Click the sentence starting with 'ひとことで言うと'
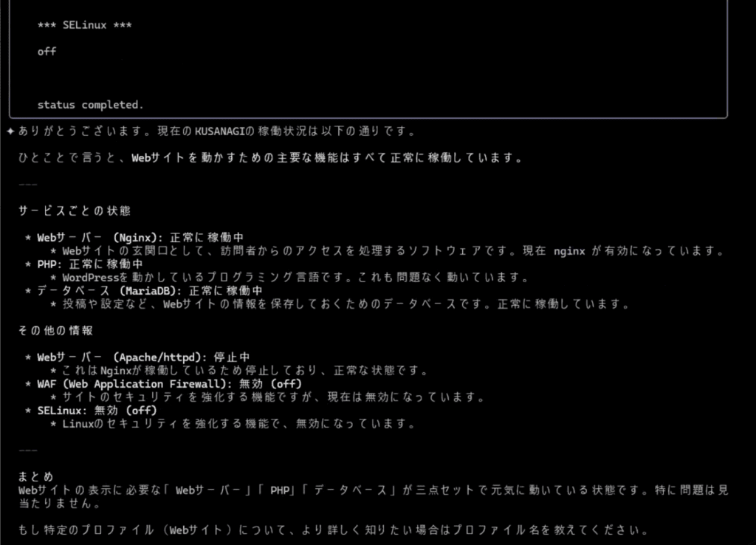The height and width of the screenshot is (545, 756). point(270,158)
